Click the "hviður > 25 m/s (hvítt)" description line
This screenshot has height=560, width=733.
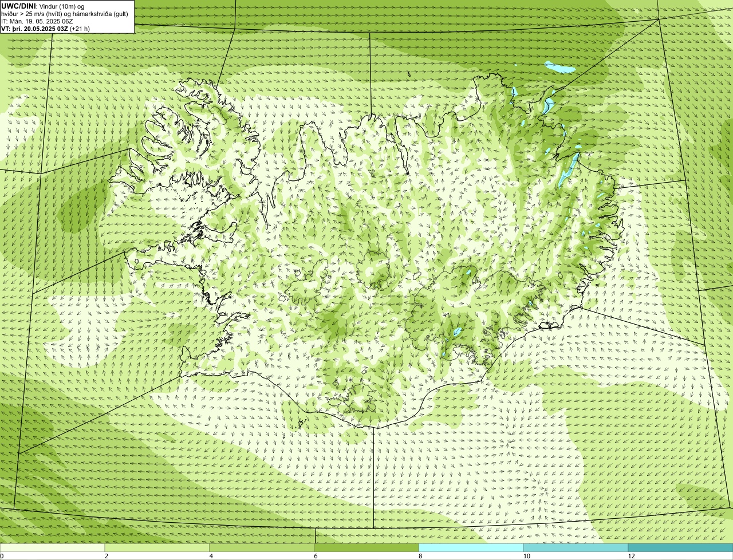pyautogui.click(x=65, y=14)
